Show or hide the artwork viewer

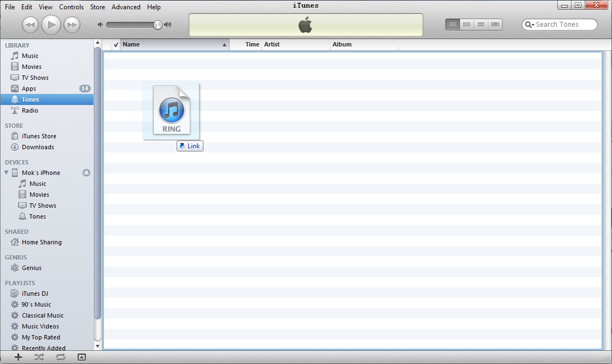point(81,357)
